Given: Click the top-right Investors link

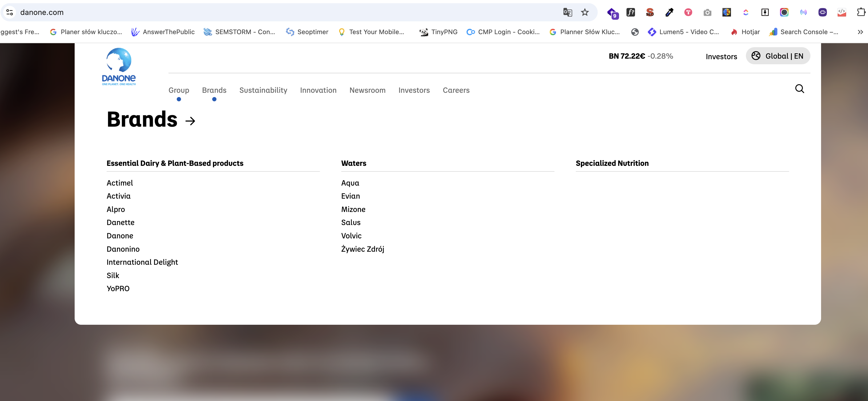Looking at the screenshot, I should [x=721, y=57].
